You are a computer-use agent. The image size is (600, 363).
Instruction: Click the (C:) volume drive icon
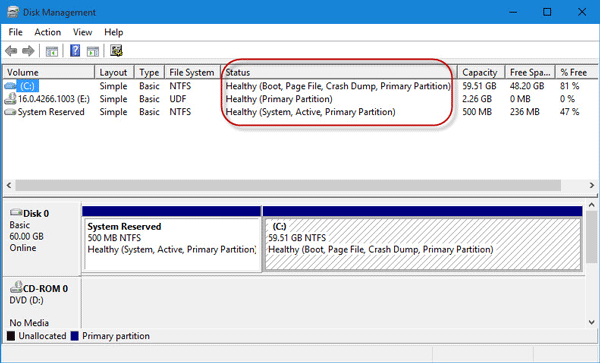click(10, 86)
